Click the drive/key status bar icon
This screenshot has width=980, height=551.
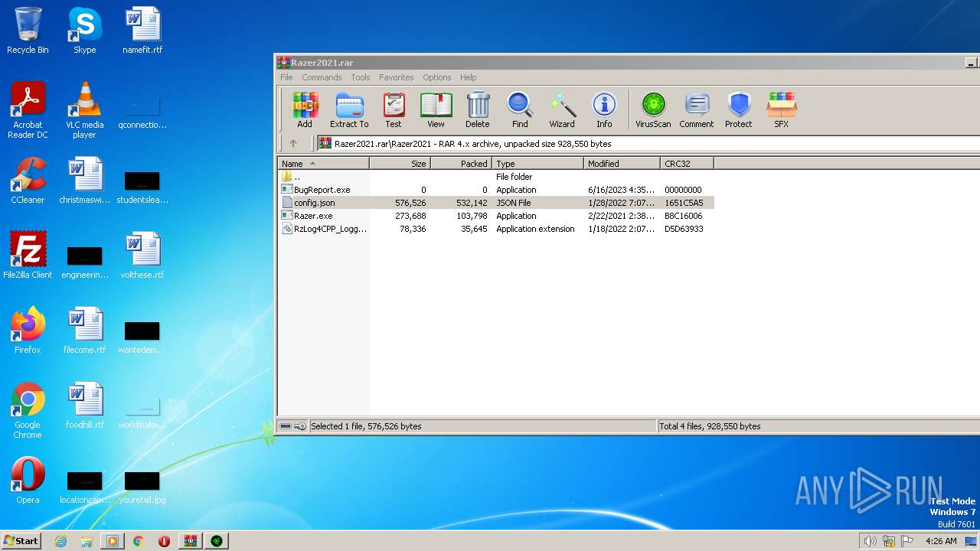coord(293,426)
